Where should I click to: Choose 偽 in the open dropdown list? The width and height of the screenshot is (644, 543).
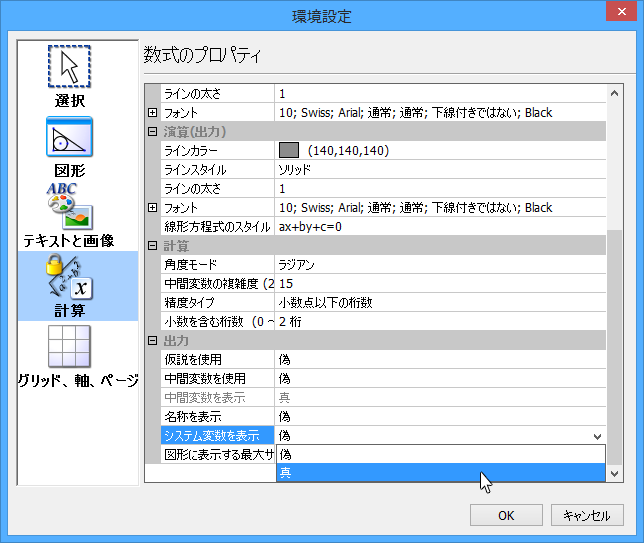click(x=440, y=454)
